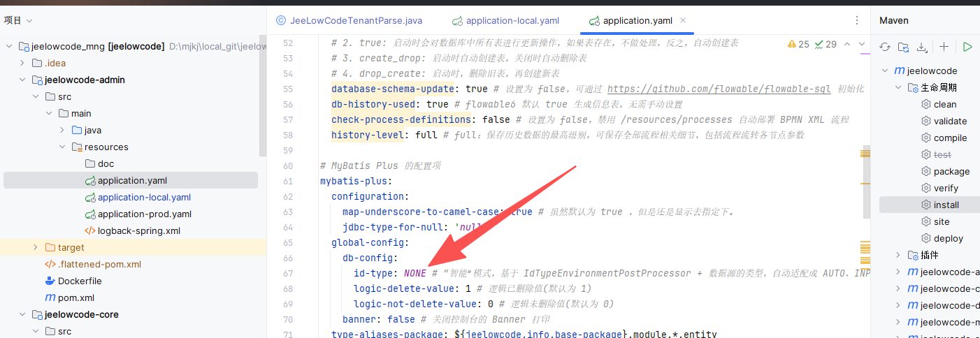The height and width of the screenshot is (338, 980).
Task: Click generate sources and update folders icon
Action: (904, 47)
